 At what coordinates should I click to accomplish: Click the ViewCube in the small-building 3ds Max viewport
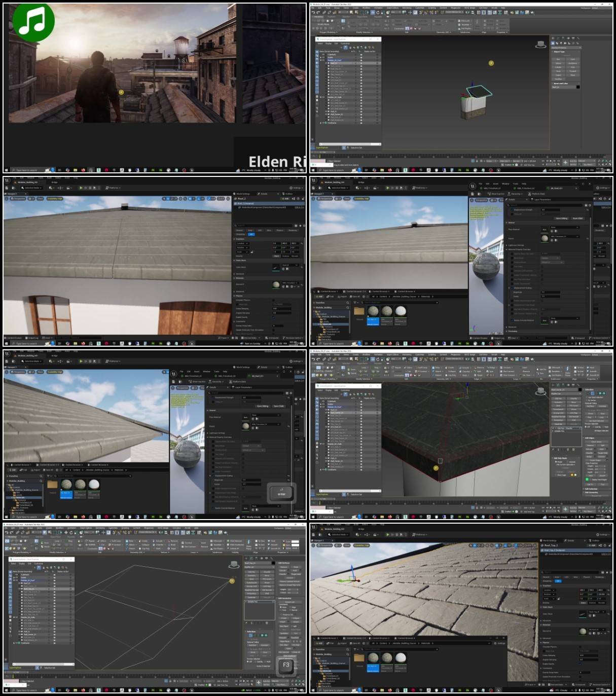pyautogui.click(x=540, y=44)
